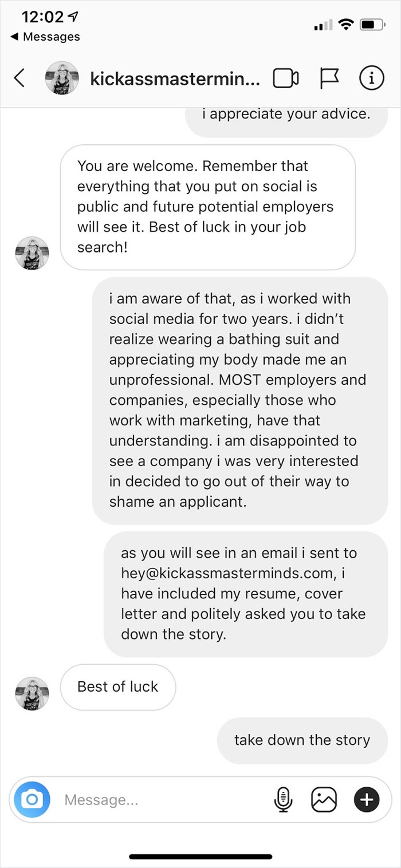Select the 'Best of luck' message bubble
The width and height of the screenshot is (401, 868).
pyautogui.click(x=117, y=687)
